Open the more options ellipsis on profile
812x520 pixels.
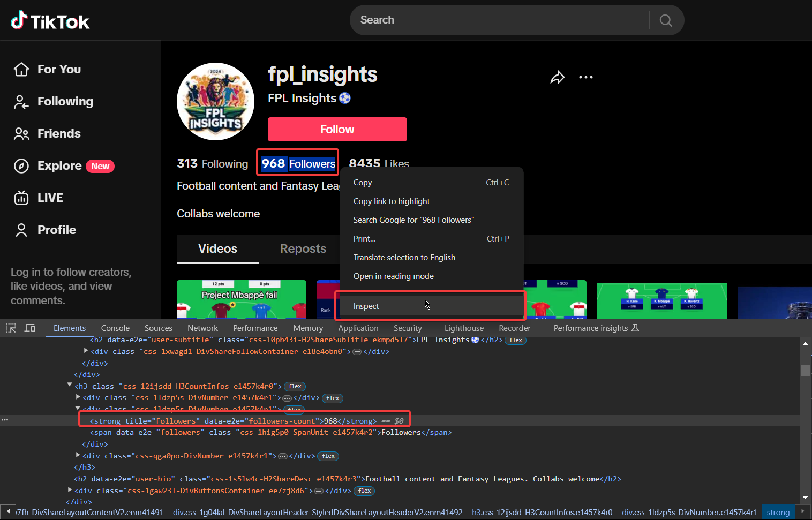(585, 77)
